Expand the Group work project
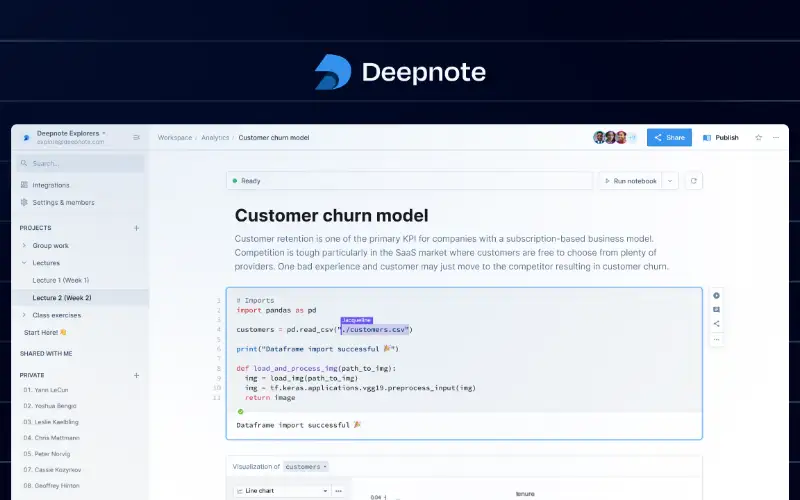 tap(24, 245)
